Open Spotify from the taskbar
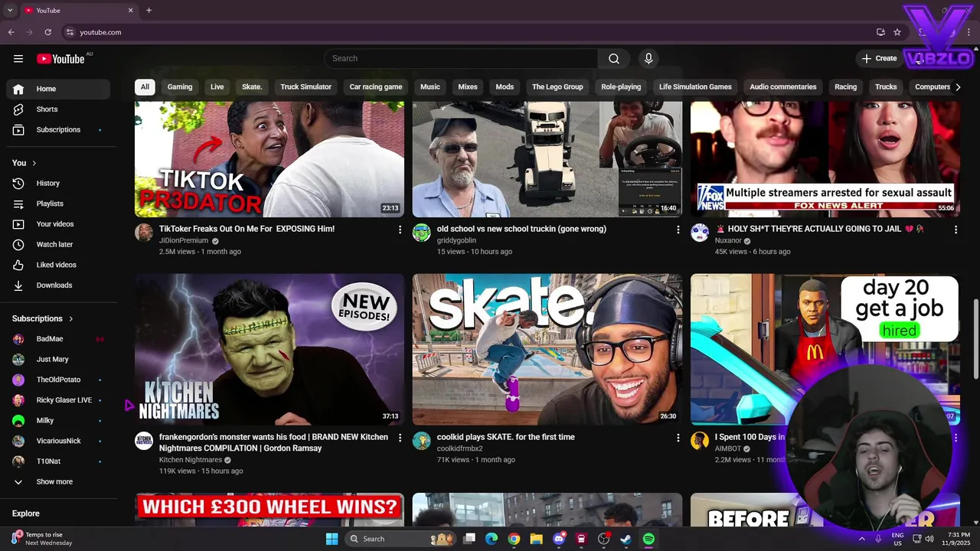Image resolution: width=980 pixels, height=551 pixels. [648, 539]
